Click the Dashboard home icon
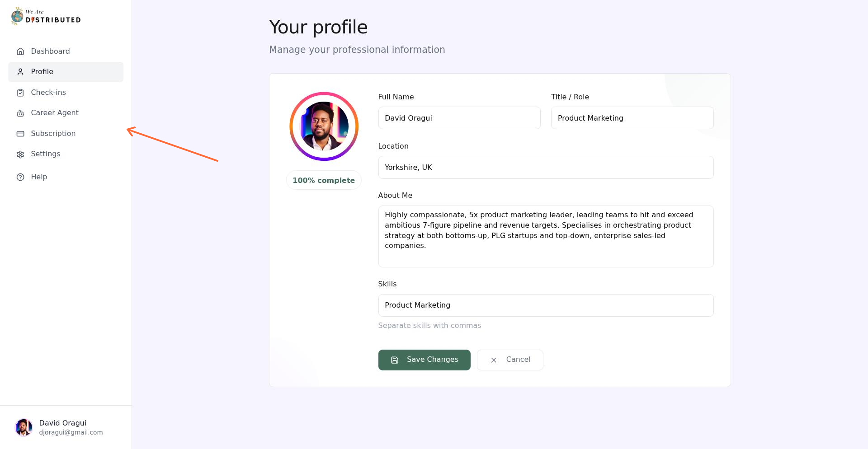The height and width of the screenshot is (449, 868). 20,51
